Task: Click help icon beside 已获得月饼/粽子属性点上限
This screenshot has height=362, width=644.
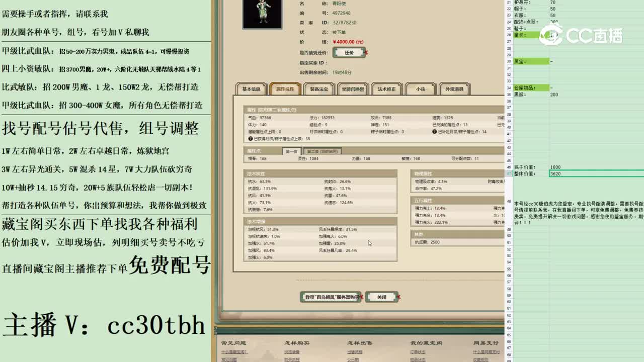Action: pos(251,139)
